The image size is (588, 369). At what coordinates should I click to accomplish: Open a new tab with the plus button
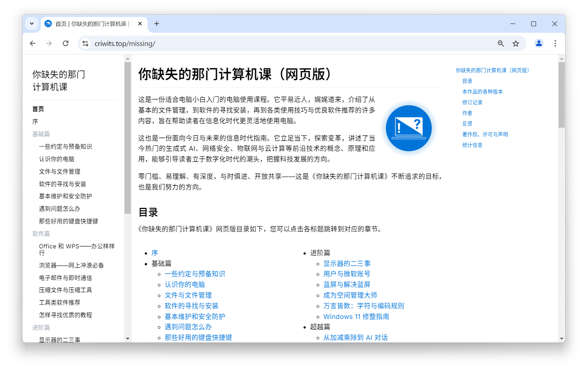click(157, 24)
